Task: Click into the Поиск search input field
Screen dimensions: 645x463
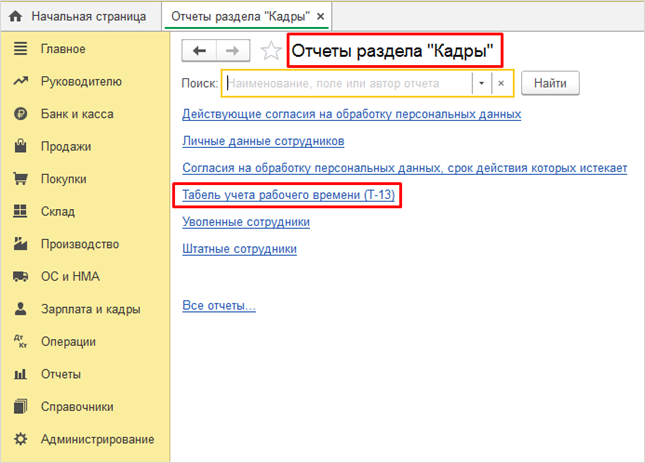Action: click(x=346, y=83)
